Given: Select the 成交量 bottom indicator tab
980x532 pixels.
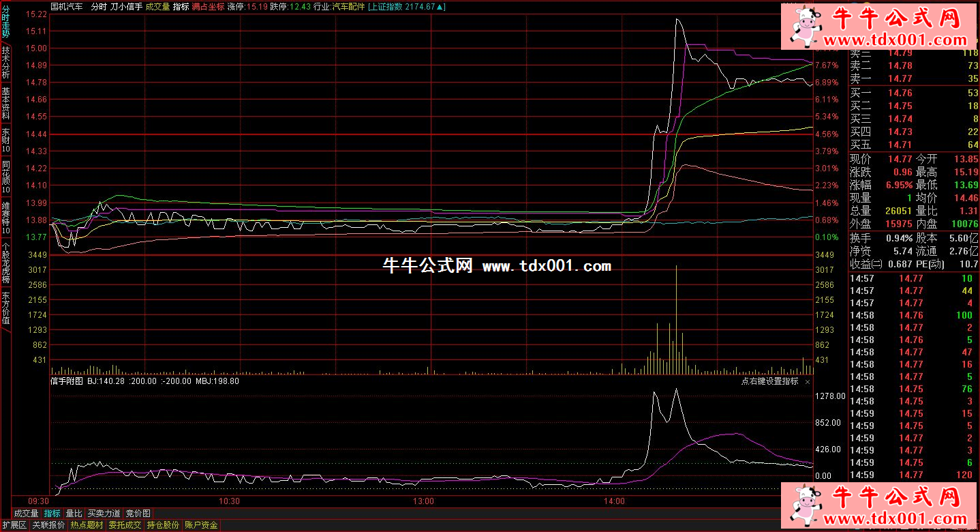Looking at the screenshot, I should [x=26, y=514].
